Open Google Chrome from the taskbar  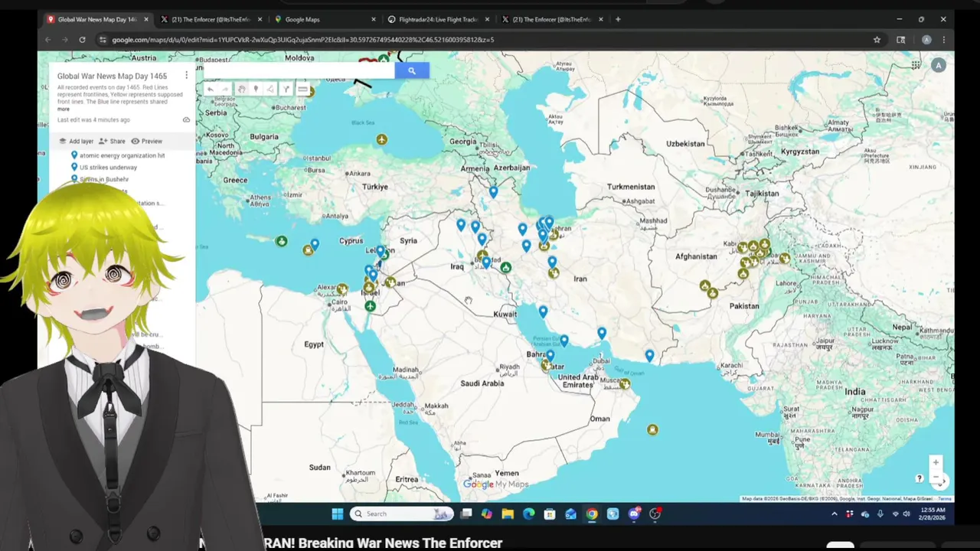(x=592, y=514)
